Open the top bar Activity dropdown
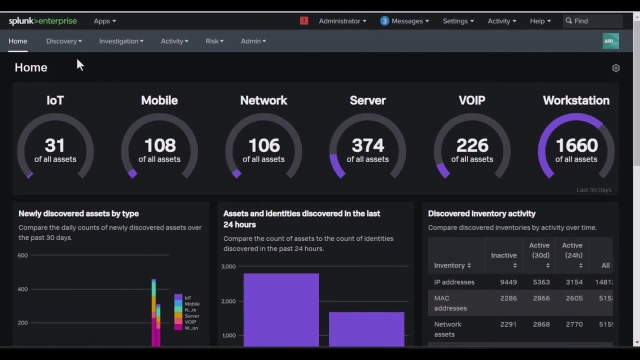 [x=502, y=21]
